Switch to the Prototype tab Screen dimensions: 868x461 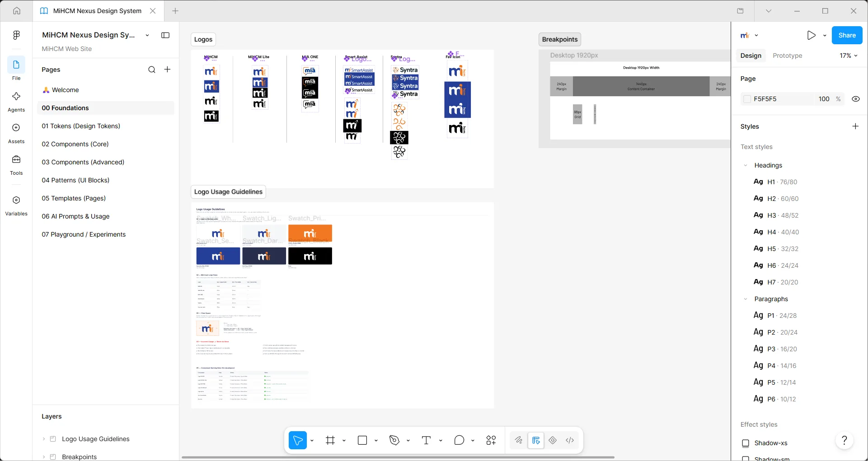coord(787,56)
